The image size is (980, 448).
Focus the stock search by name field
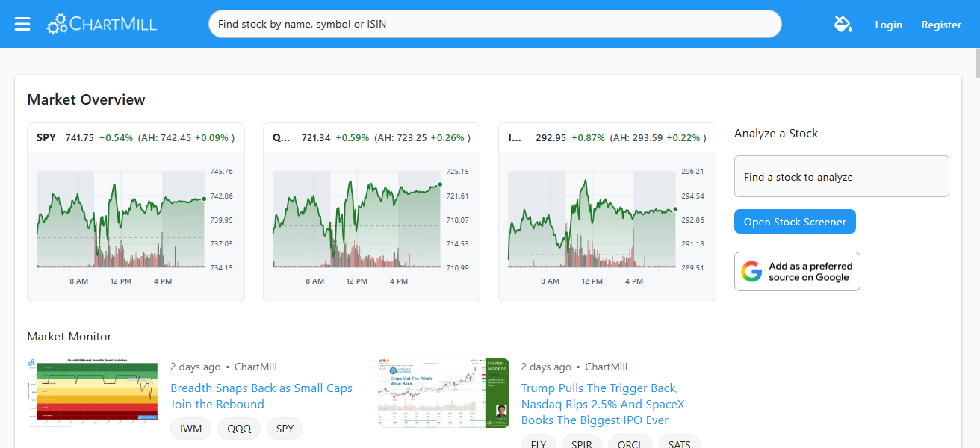coord(494,24)
